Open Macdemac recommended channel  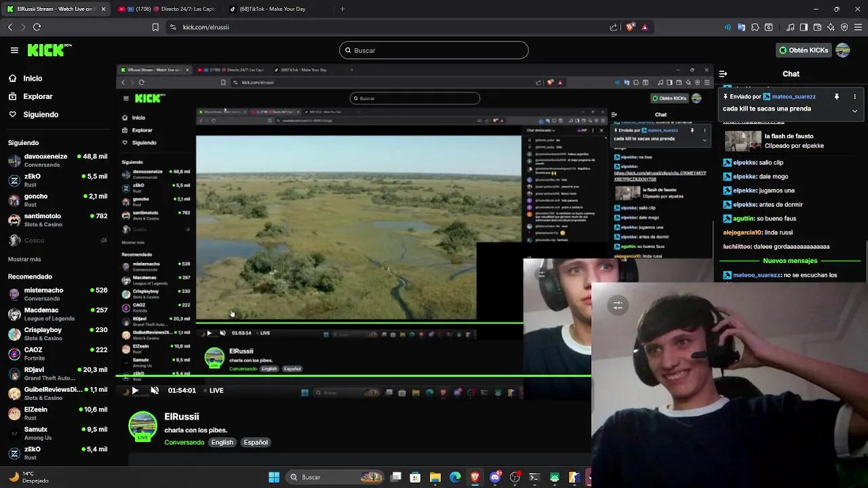point(58,314)
